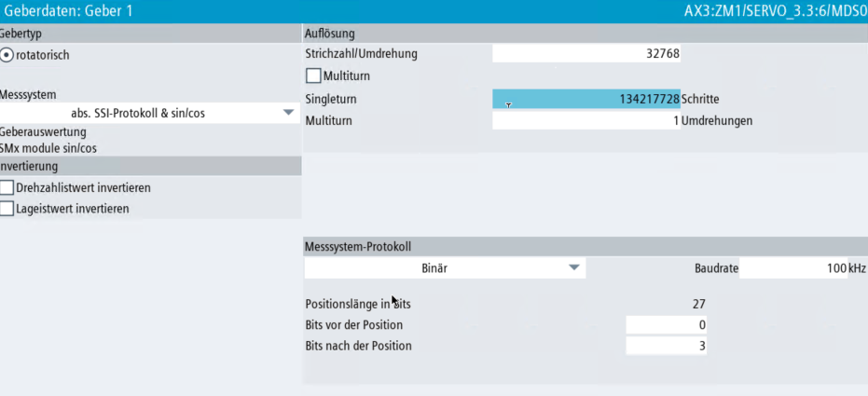Select the Bits nach der Position field
The height and width of the screenshot is (396, 868).
click(666, 347)
